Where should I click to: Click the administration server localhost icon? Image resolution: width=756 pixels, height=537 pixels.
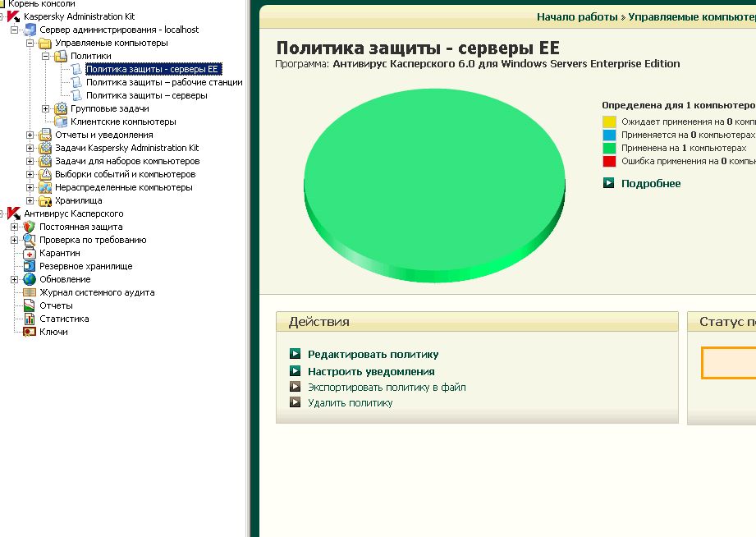tap(30, 30)
